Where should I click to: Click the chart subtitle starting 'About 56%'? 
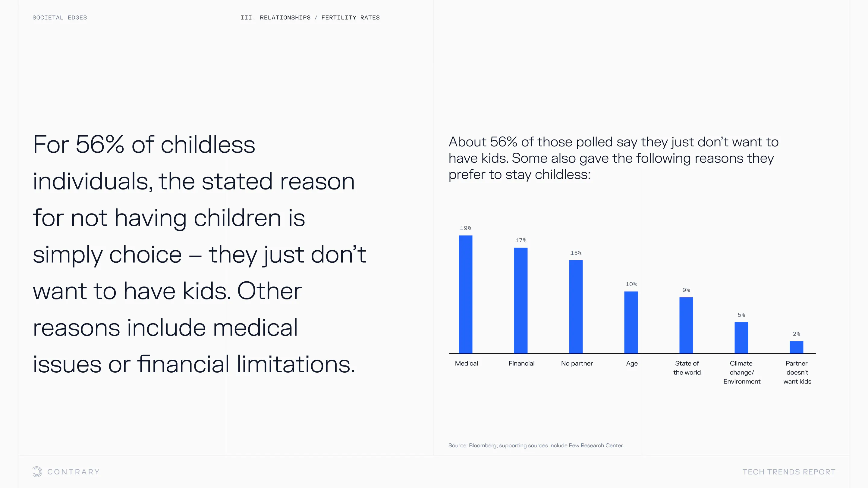(613, 158)
